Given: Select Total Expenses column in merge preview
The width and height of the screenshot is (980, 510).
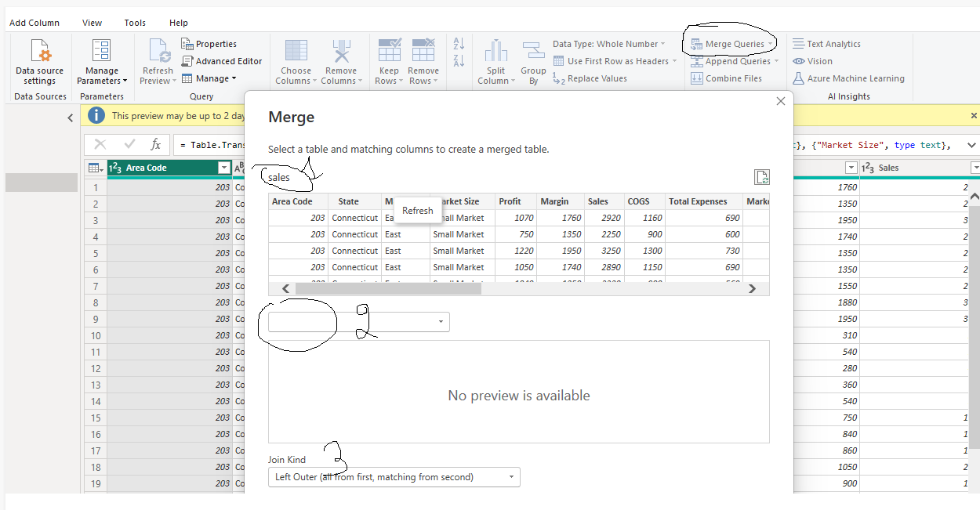Looking at the screenshot, I should pyautogui.click(x=703, y=201).
